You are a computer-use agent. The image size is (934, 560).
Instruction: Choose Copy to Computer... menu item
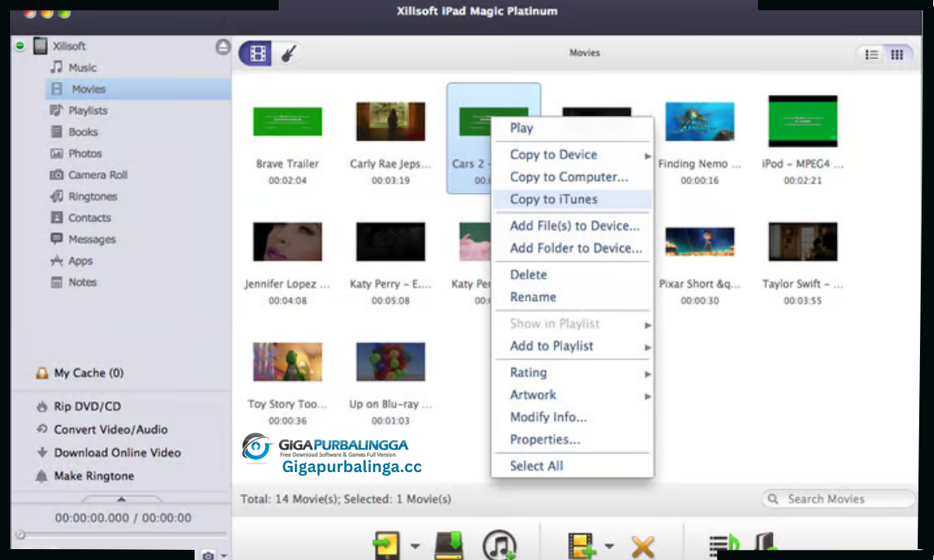pyautogui.click(x=572, y=177)
